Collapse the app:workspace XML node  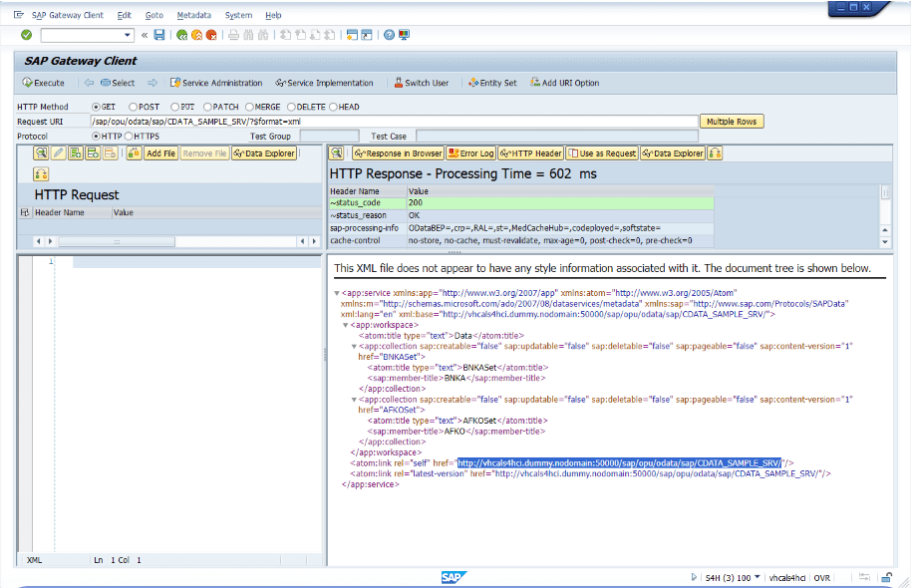tap(345, 325)
